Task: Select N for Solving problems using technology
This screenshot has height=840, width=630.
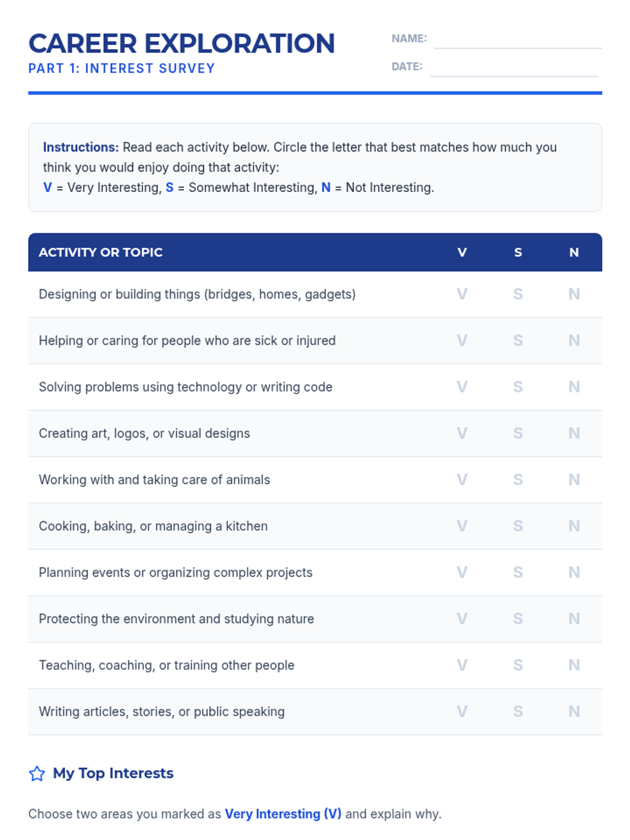Action: tap(574, 387)
